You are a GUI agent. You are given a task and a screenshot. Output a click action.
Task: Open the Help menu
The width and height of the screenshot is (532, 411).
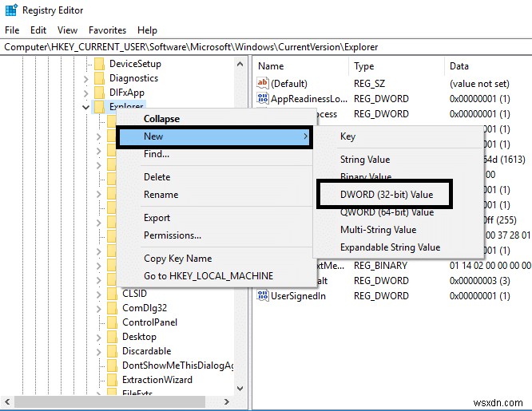[x=147, y=30]
